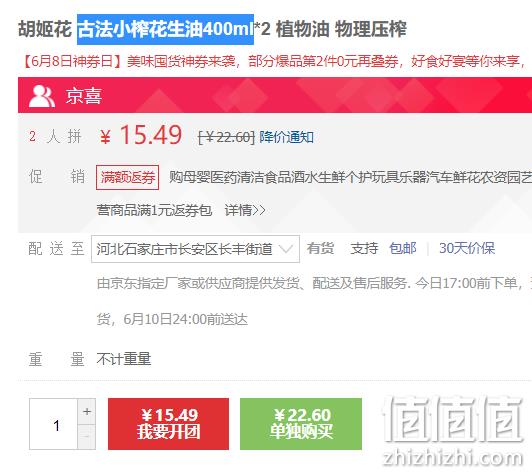Click the 满额返券 promotion tag
Viewport: 532px width, 475px height.
[127, 177]
